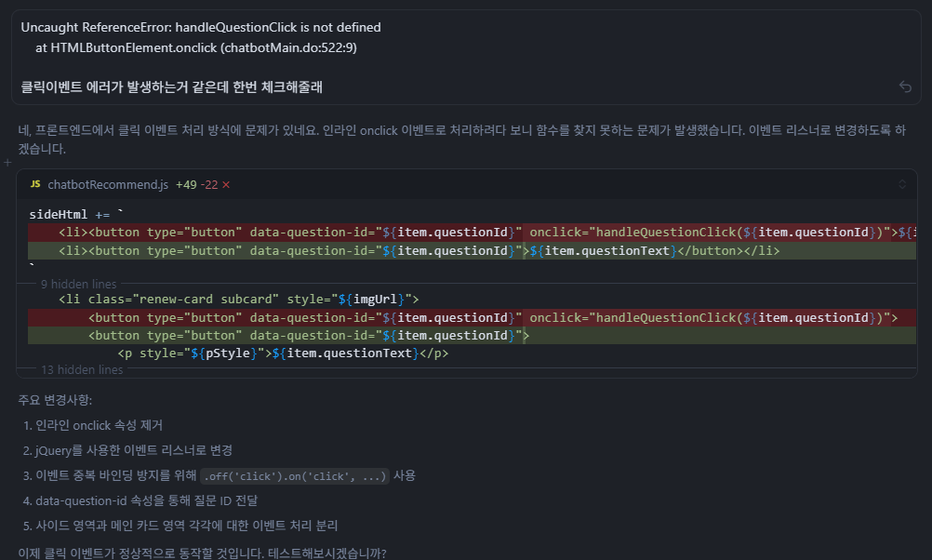Click the p style item.questionText code line
932x560 pixels.
coord(284,353)
